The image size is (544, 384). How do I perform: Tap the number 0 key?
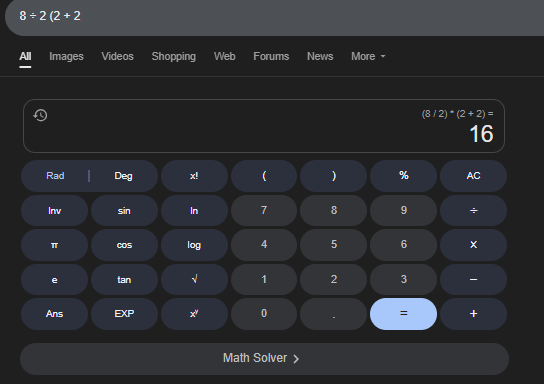click(264, 314)
